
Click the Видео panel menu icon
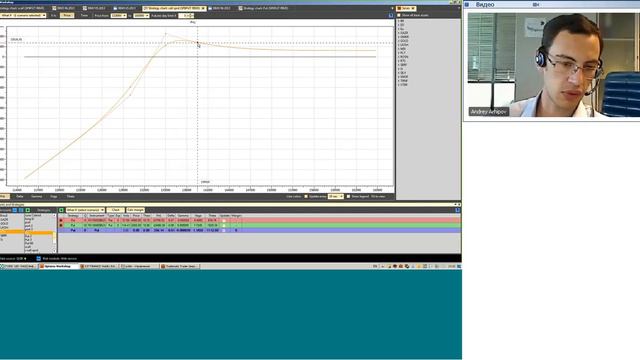[467, 4]
